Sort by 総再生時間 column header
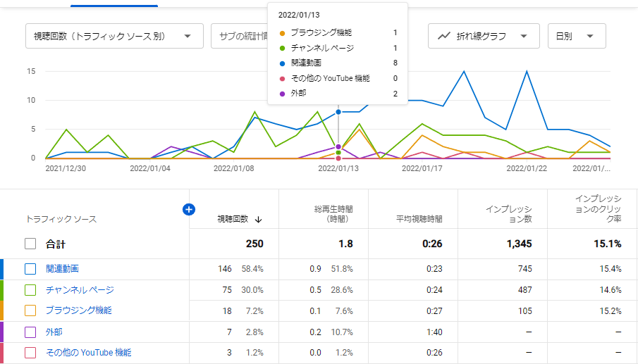Image resolution: width=638 pixels, height=364 pixels. coord(333,214)
